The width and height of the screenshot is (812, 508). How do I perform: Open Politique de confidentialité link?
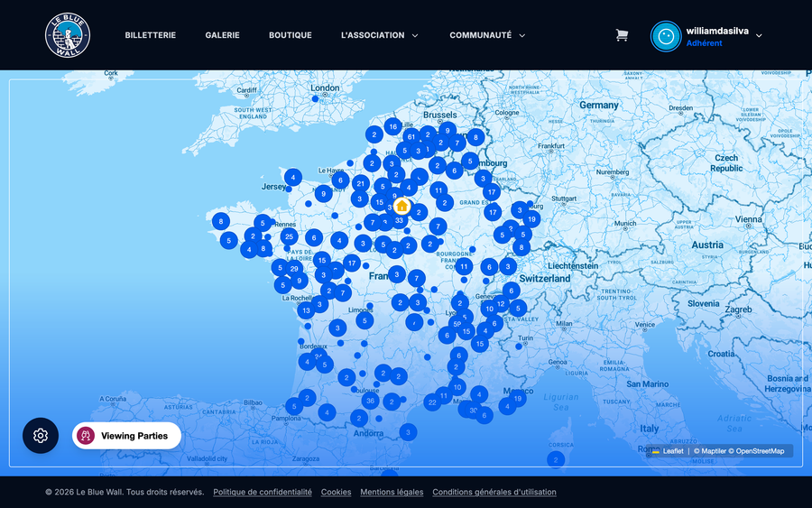(263, 492)
